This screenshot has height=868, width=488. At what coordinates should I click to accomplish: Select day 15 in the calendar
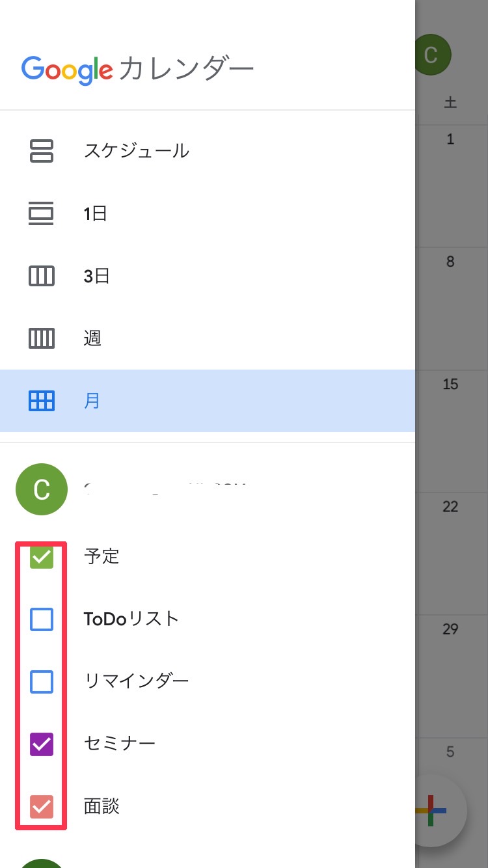(x=450, y=385)
